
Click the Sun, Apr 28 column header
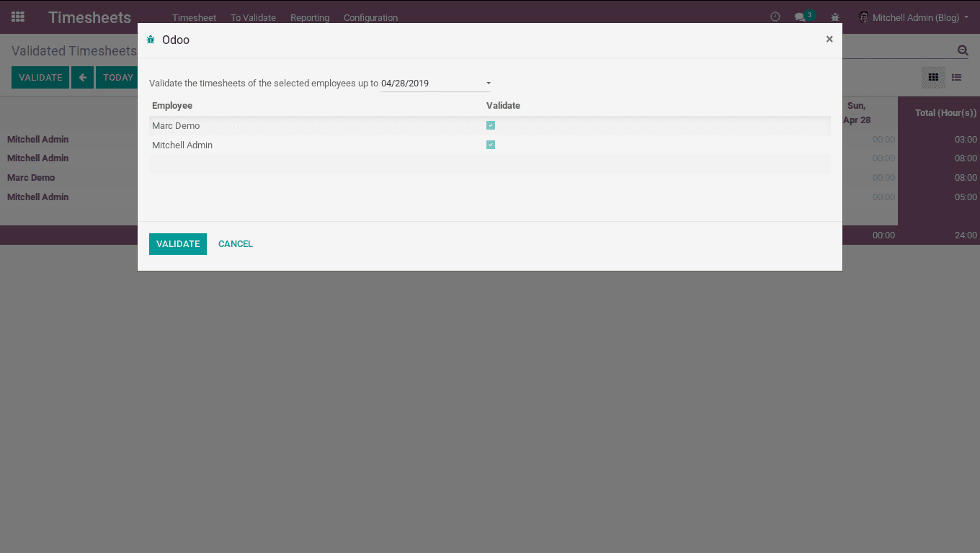tap(857, 113)
